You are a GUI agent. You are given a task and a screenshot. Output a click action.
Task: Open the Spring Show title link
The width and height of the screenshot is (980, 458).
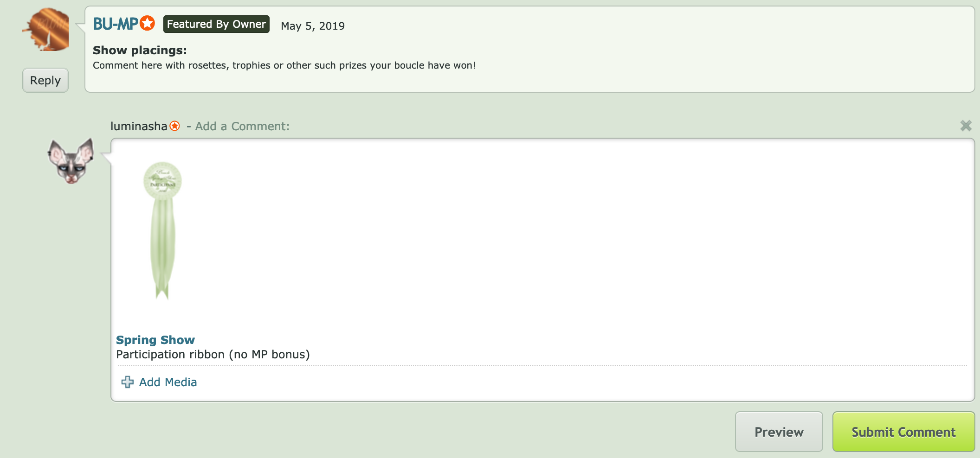(155, 340)
